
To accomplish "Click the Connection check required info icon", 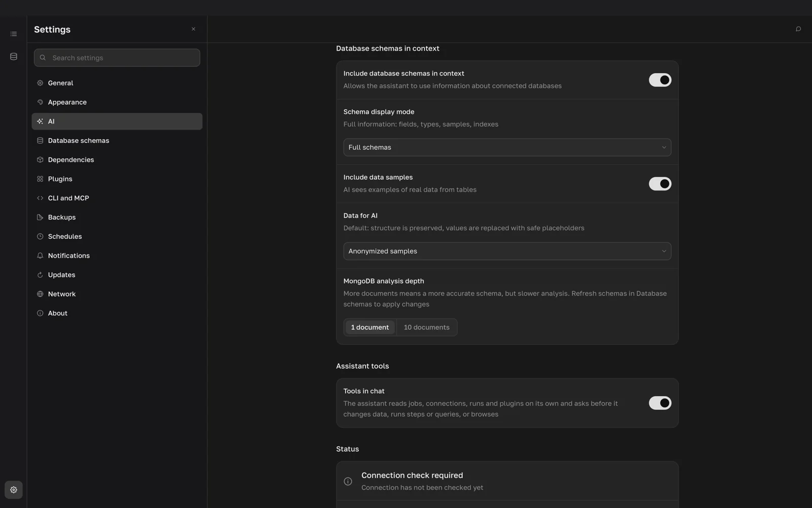I will pos(348,481).
